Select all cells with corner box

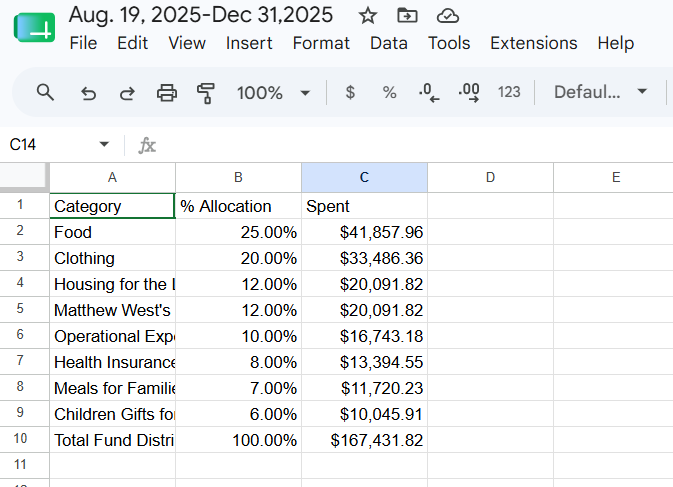click(24, 177)
